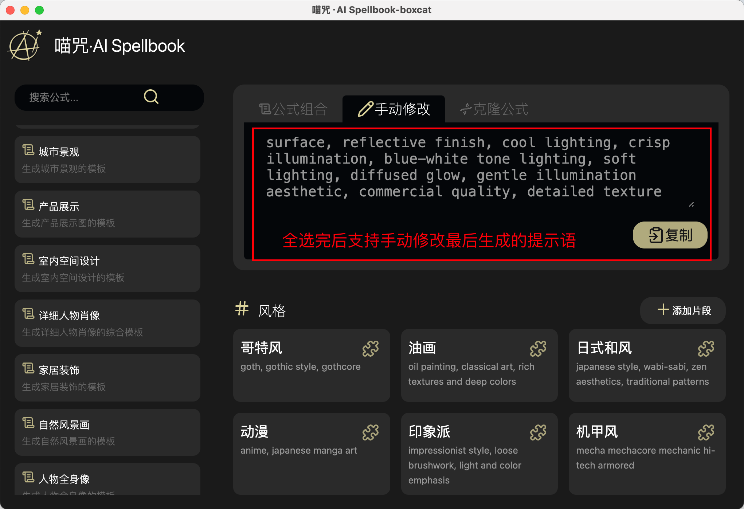The width and height of the screenshot is (744, 510).
Task: Choose the 家居装饰 formula
Action: 107,378
